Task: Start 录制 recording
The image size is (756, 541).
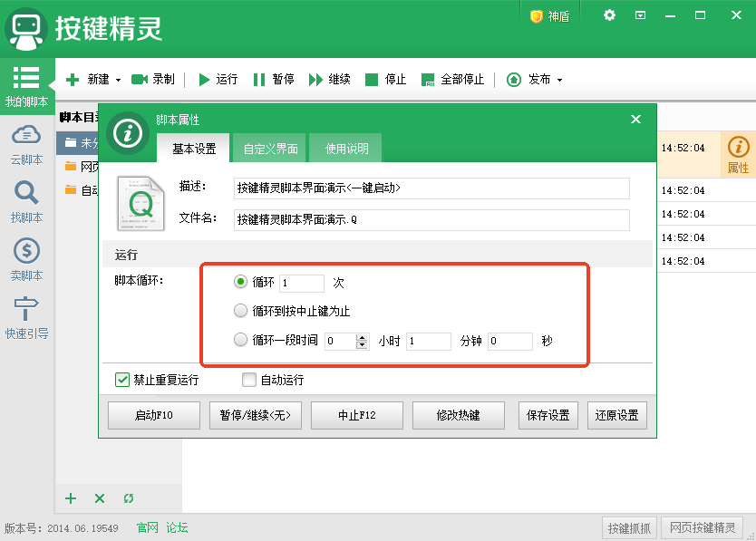Action: click(x=153, y=80)
